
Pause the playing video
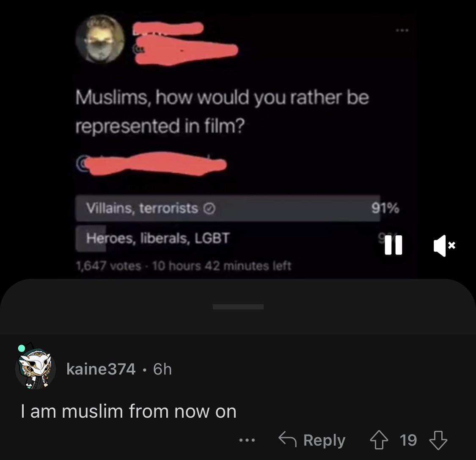click(393, 245)
